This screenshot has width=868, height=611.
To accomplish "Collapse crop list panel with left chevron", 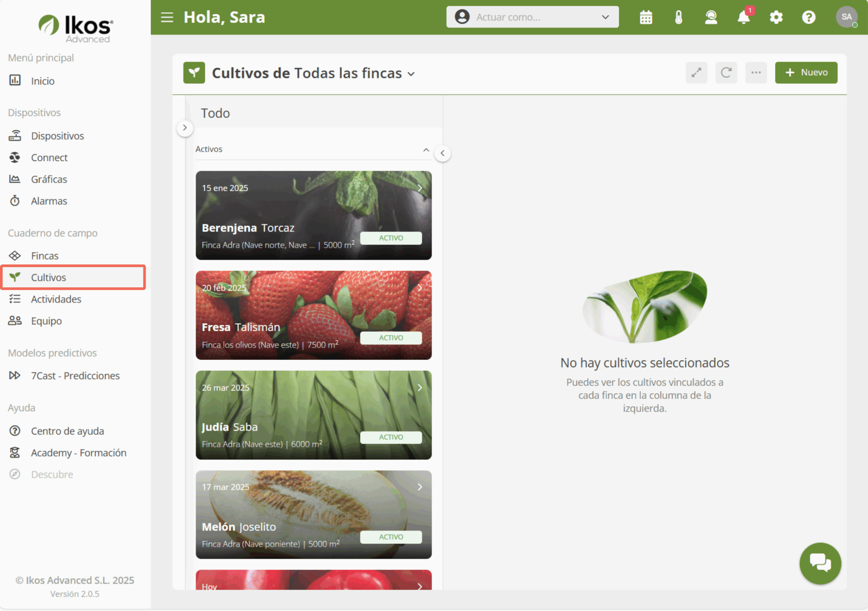I will (442, 154).
